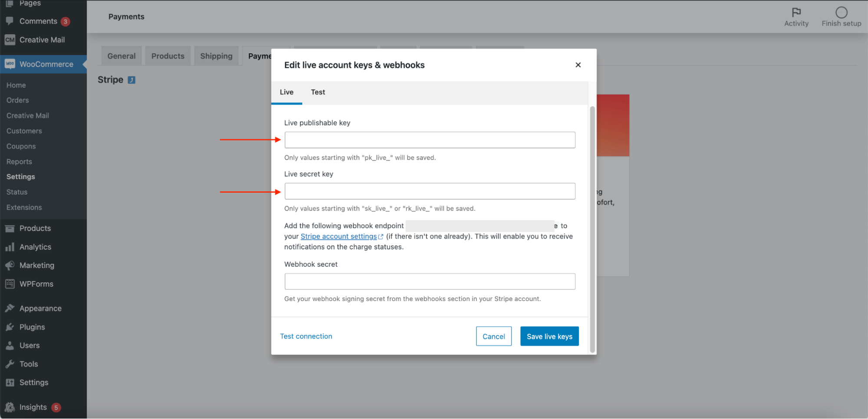Select the Appearance paintbrush icon
Screen dimensions: 868x419
10,308
